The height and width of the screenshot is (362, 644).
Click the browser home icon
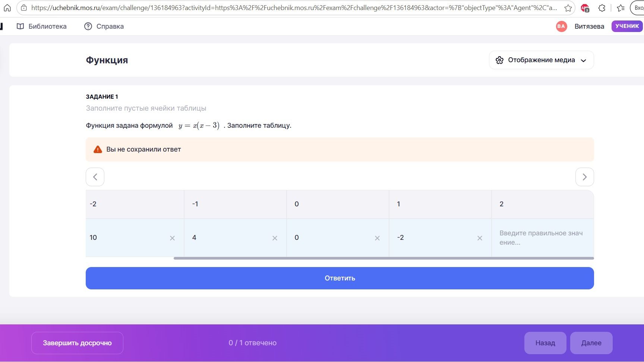7,8
